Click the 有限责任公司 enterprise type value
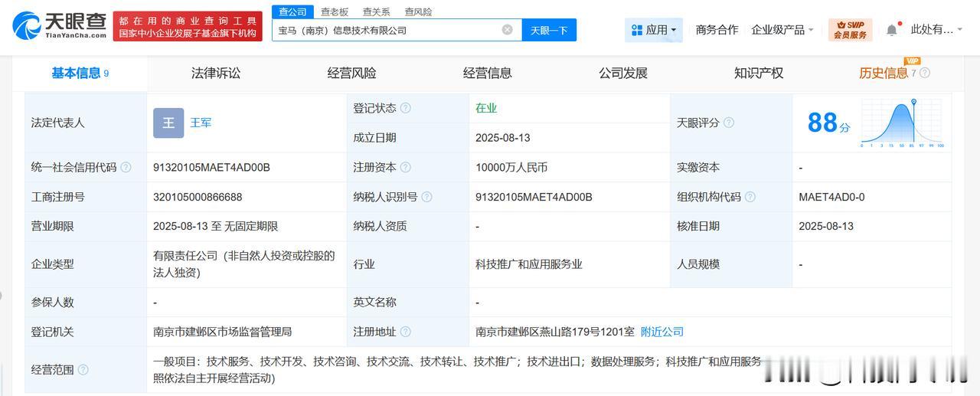980x396 pixels. click(x=244, y=264)
